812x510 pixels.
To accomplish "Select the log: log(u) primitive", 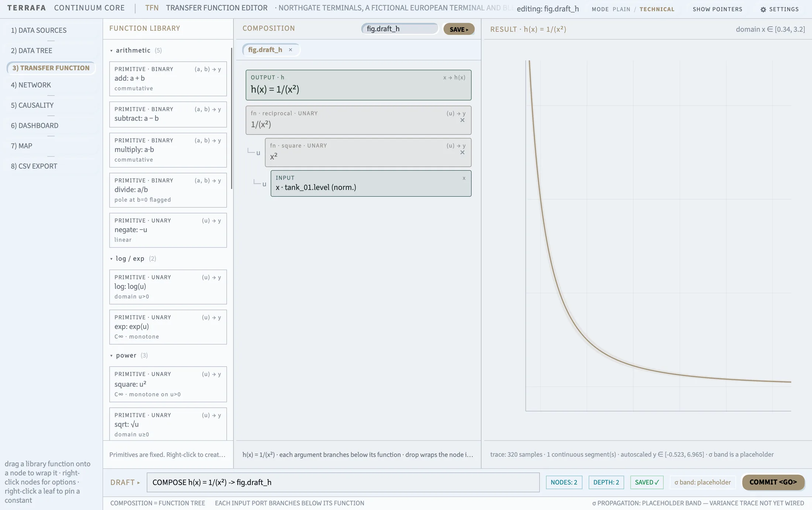I will [x=168, y=287].
